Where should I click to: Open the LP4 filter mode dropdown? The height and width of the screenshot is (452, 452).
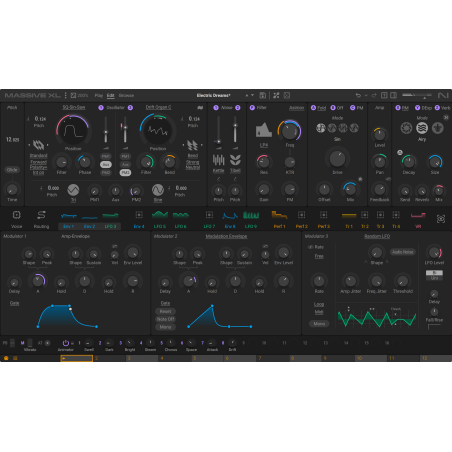point(264,145)
